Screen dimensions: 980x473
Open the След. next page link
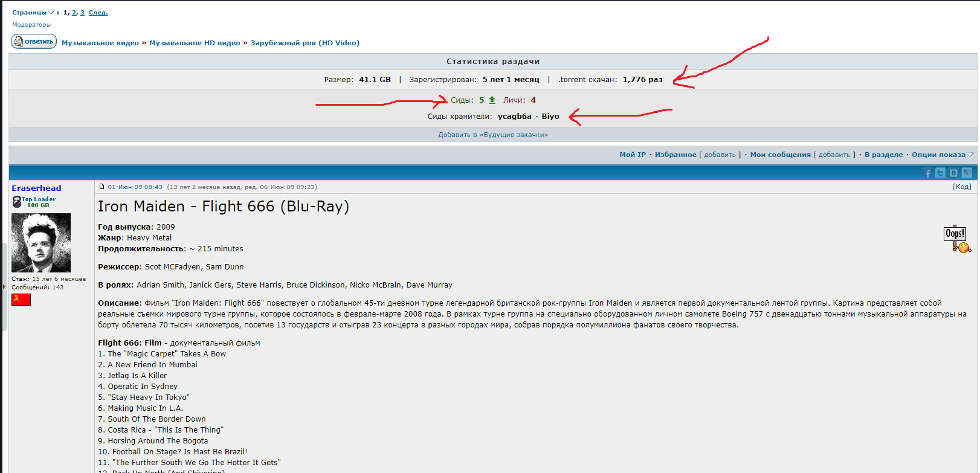click(98, 13)
